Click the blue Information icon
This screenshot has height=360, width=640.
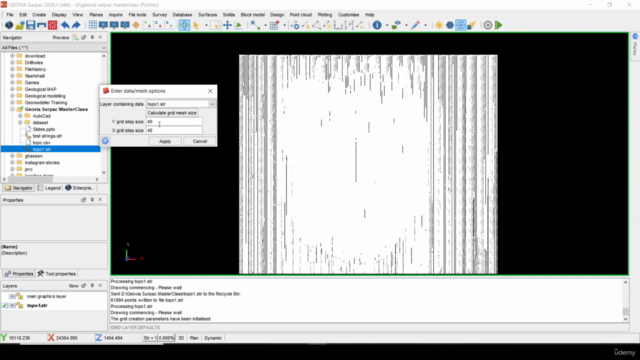pyautogui.click(x=377, y=25)
